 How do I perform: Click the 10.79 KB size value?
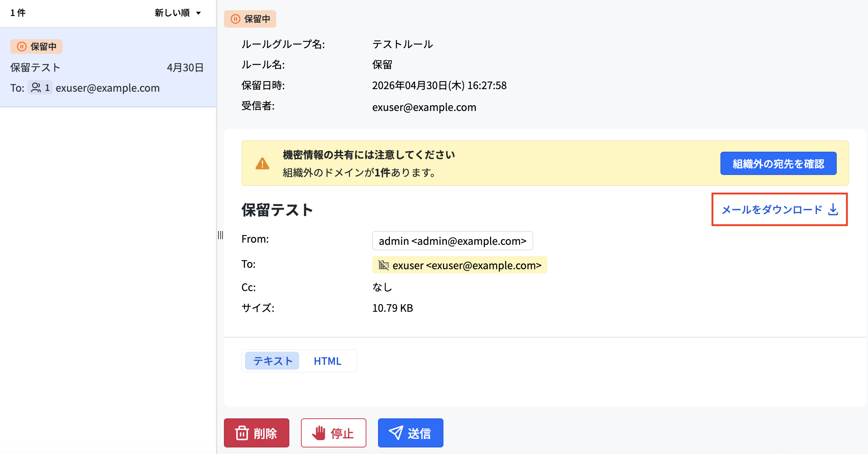(393, 308)
